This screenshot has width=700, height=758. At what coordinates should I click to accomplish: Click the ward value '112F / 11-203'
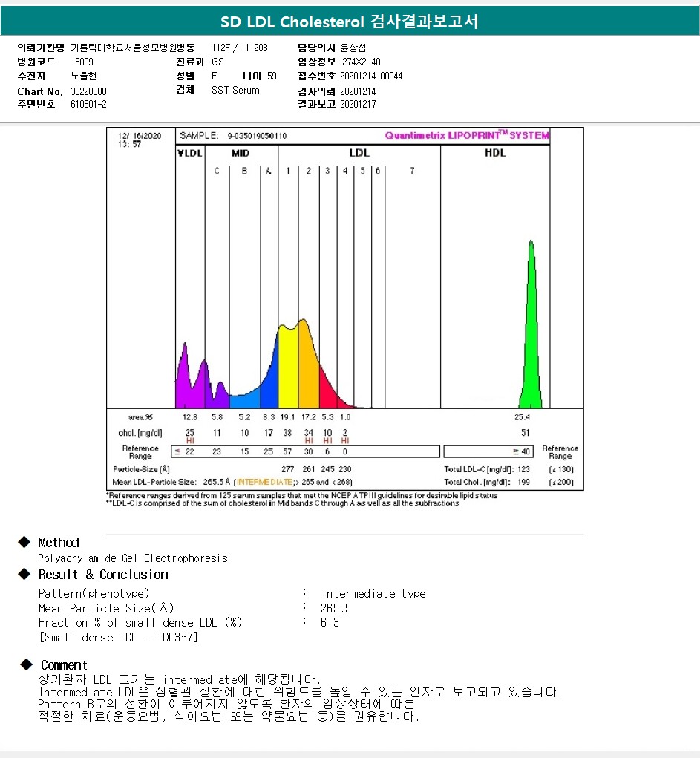pos(239,48)
